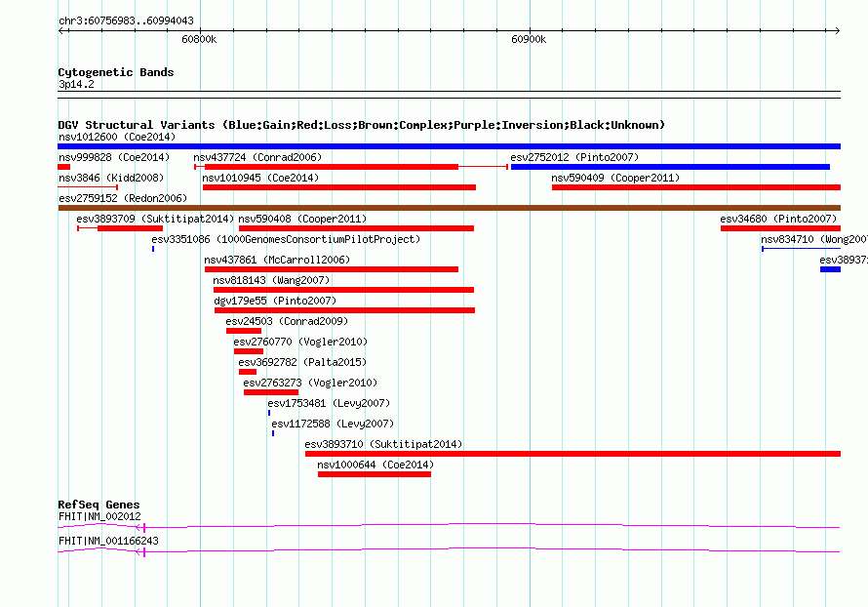The height and width of the screenshot is (607, 868).
Task: Click the nsv437861 red loss bar
Action: point(331,269)
